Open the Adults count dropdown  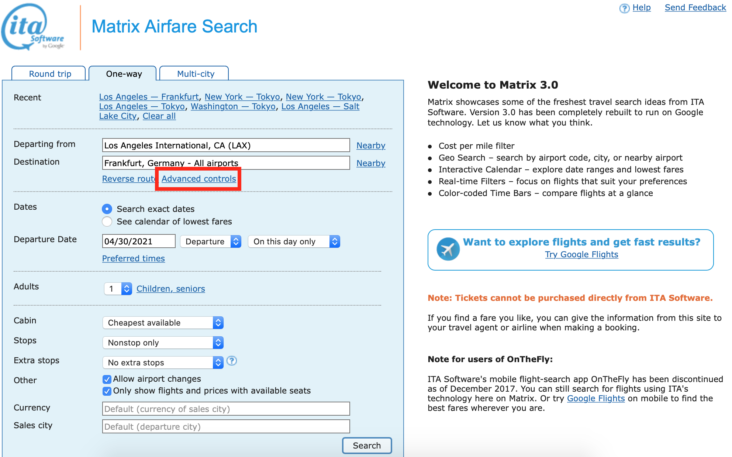tap(118, 289)
